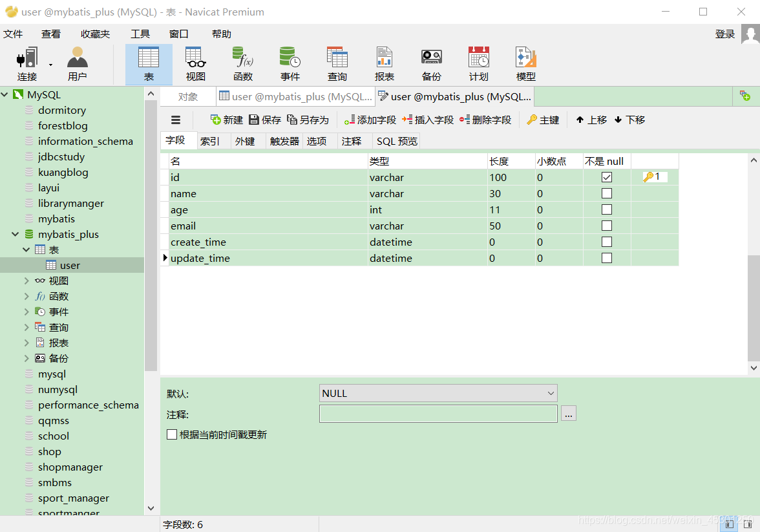The image size is (760, 532).
Task: Open the 默认 NULL dropdown
Action: coord(550,392)
